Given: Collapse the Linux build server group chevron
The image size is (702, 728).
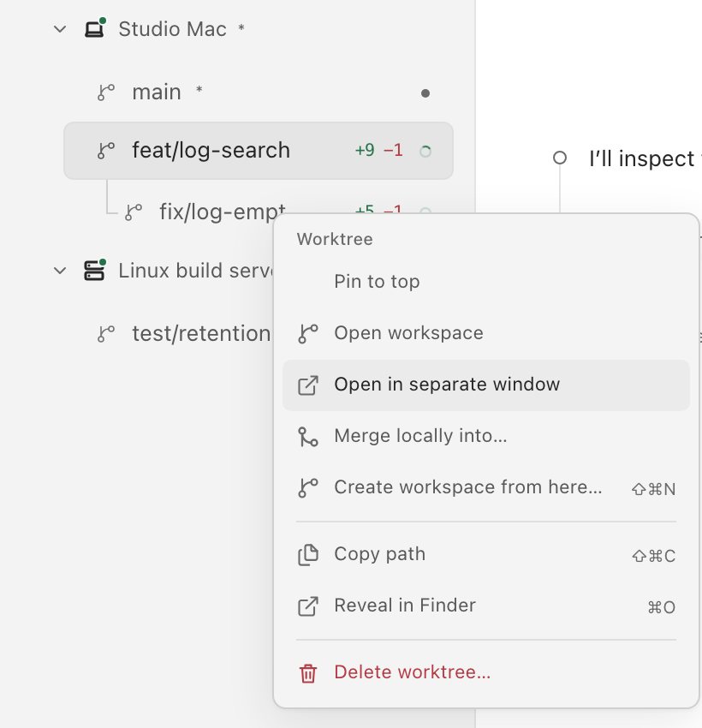Looking at the screenshot, I should [60, 271].
